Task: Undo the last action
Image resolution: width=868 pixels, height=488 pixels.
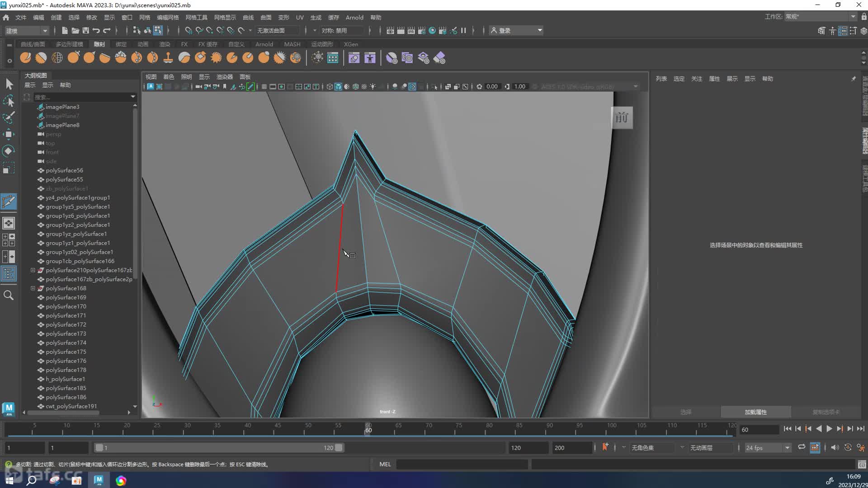Action: (96, 30)
